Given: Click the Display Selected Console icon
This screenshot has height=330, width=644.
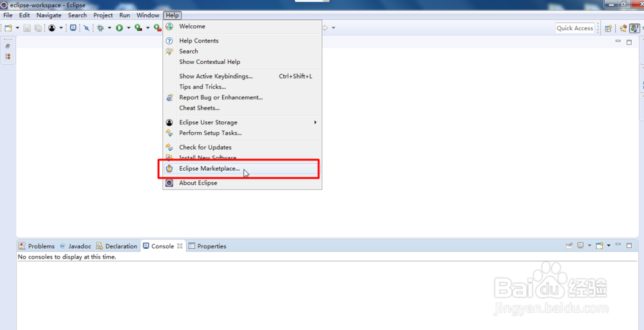Looking at the screenshot, I should coord(580,246).
